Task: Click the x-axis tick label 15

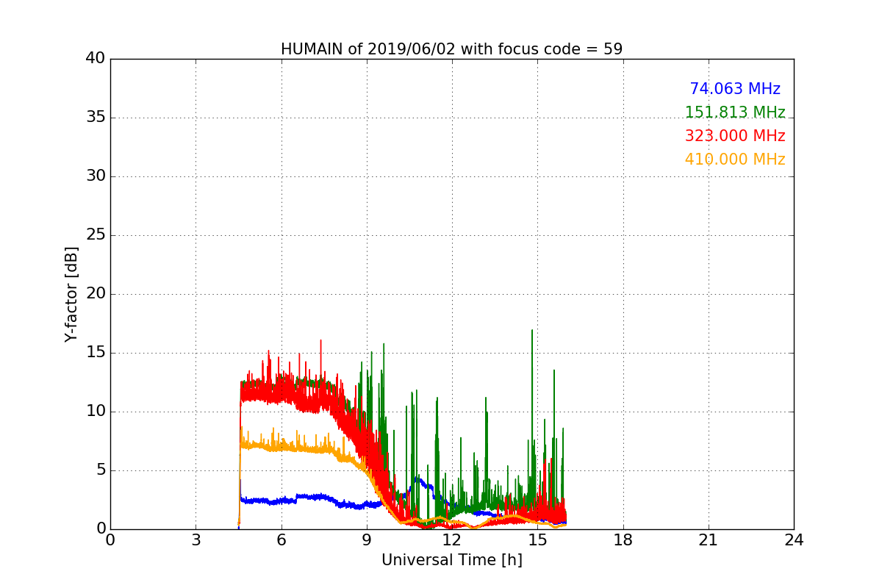Action: [537, 539]
